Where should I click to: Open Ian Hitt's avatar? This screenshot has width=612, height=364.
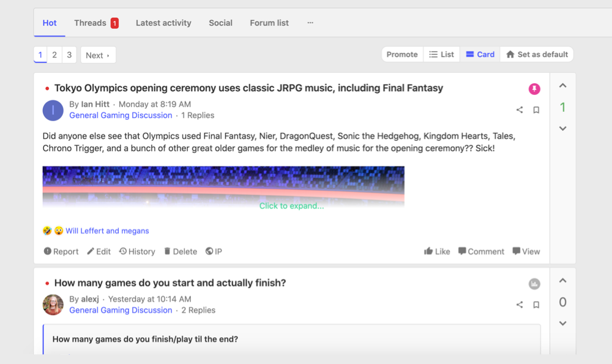tap(53, 110)
